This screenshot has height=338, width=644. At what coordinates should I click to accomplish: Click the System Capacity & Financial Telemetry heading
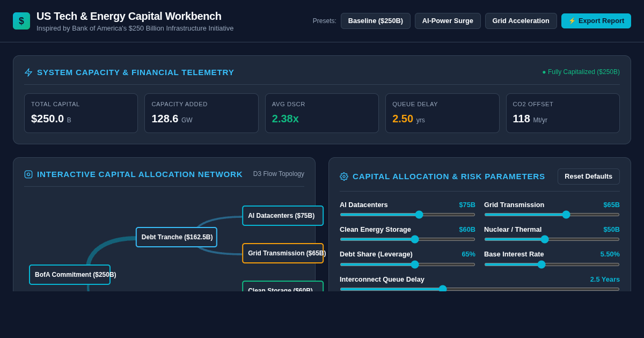click(136, 72)
